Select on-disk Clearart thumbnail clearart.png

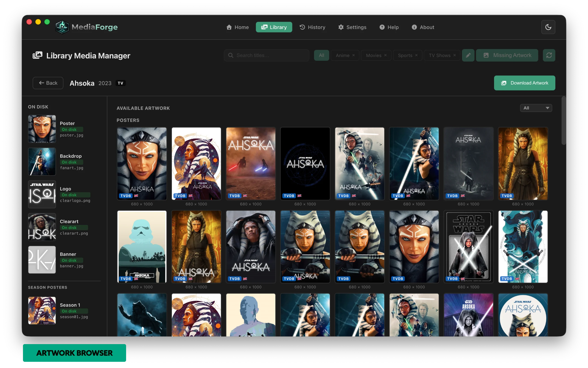(x=42, y=227)
